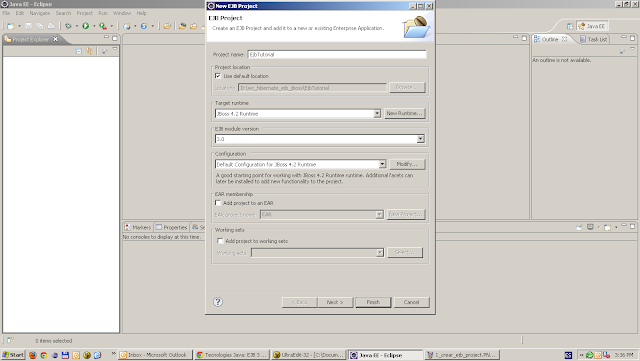This screenshot has height=361, width=640.
Task: Switch to the Task List tab
Action: (x=593, y=39)
